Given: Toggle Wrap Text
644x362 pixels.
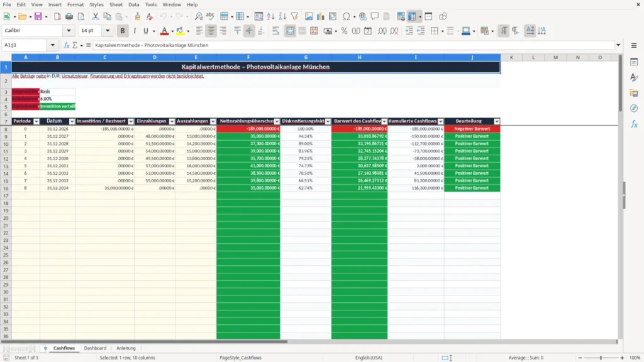Looking at the screenshot, I should click(275, 31).
